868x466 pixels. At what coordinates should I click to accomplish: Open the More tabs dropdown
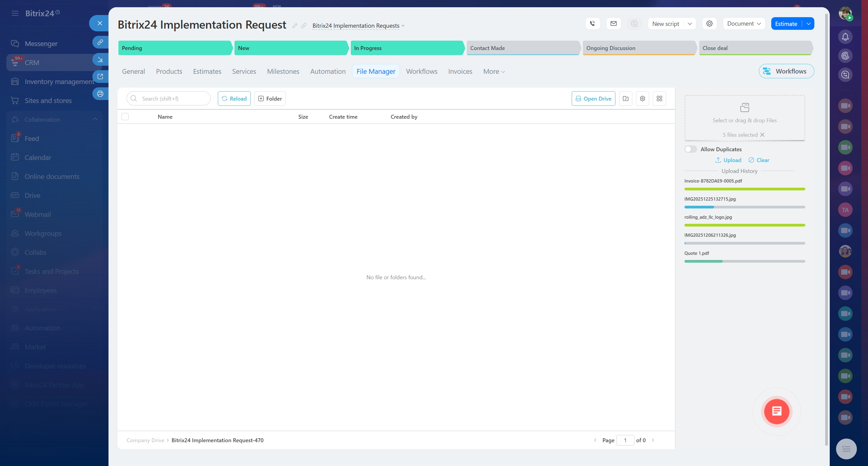[494, 71]
